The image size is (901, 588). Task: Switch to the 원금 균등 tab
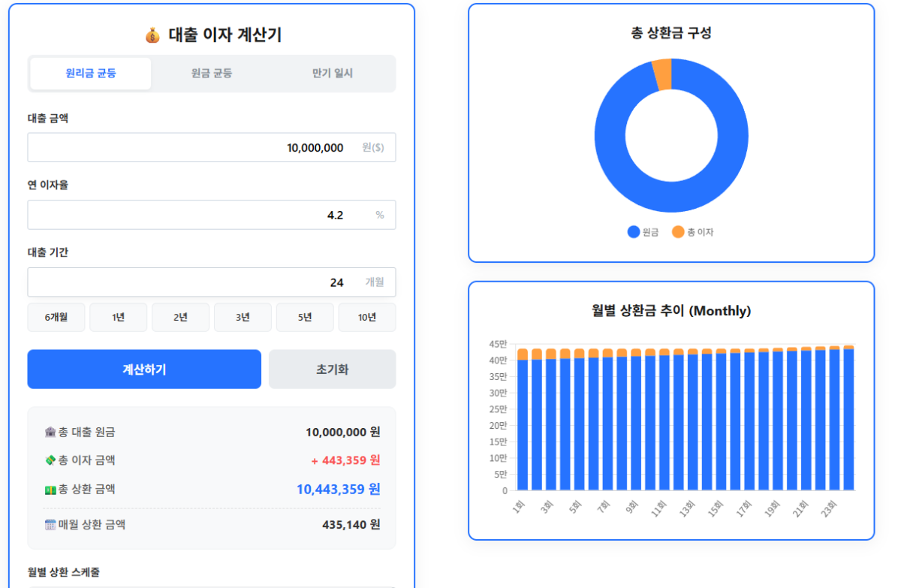click(211, 73)
